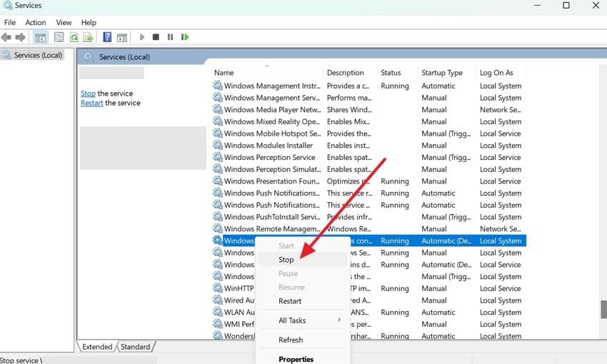Click the gear icon of WLAN Au... row
607x364 pixels.
[x=218, y=311]
